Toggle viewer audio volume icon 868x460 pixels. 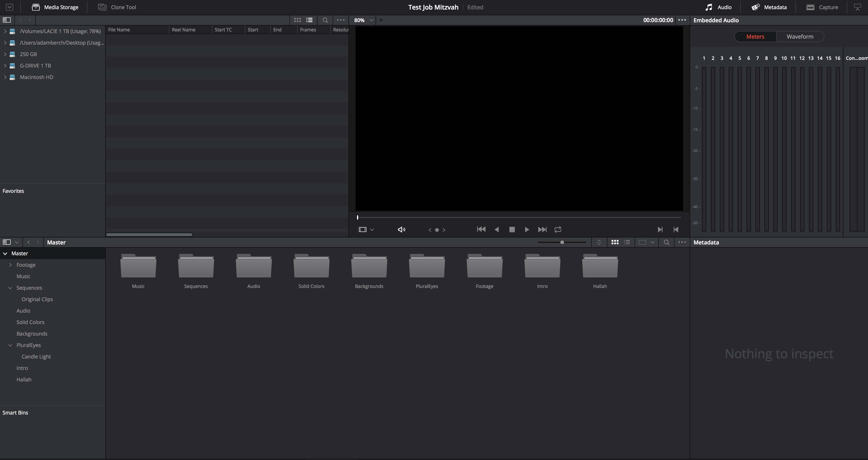[402, 230]
